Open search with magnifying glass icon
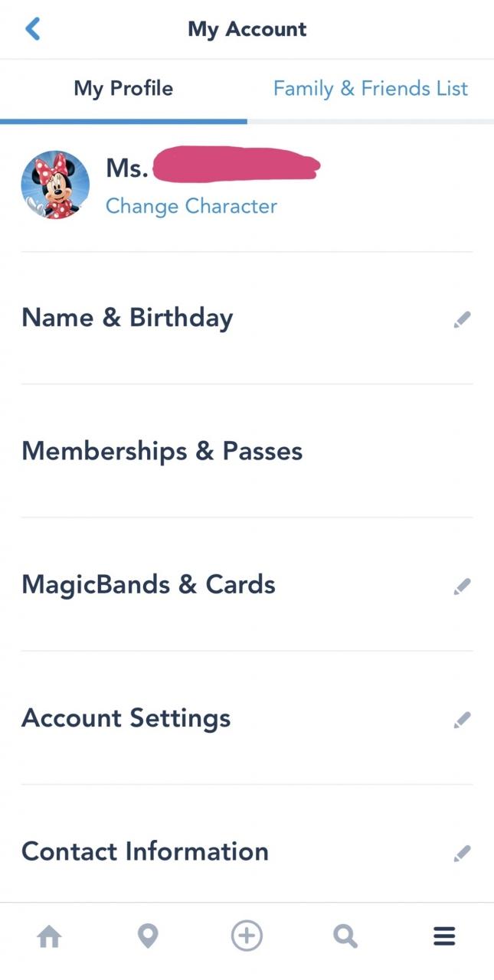Screen dimensions: 494x980 pyautogui.click(x=345, y=936)
